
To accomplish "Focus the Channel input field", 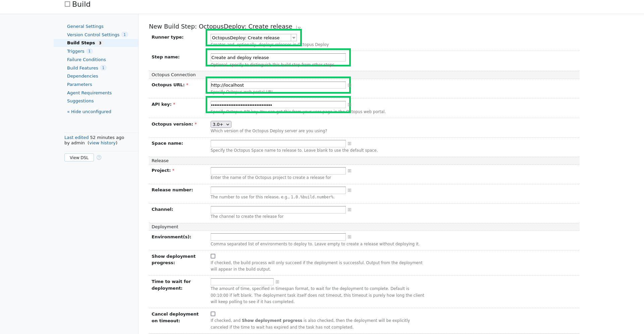I will (278, 210).
